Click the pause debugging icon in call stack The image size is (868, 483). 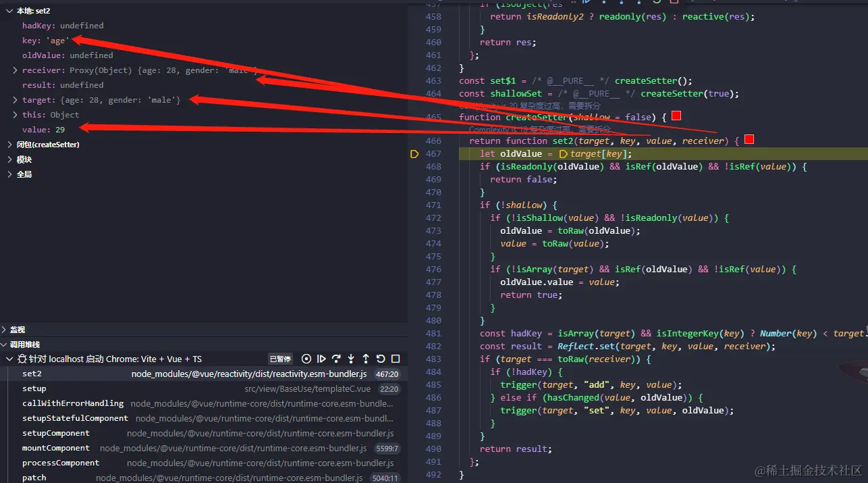[x=306, y=359]
